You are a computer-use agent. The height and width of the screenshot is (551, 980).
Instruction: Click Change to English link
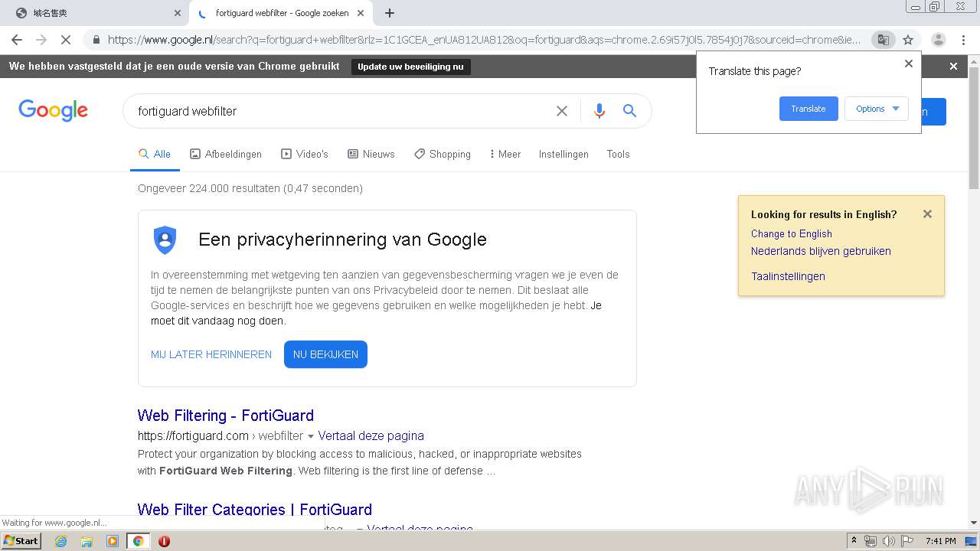pos(791,233)
